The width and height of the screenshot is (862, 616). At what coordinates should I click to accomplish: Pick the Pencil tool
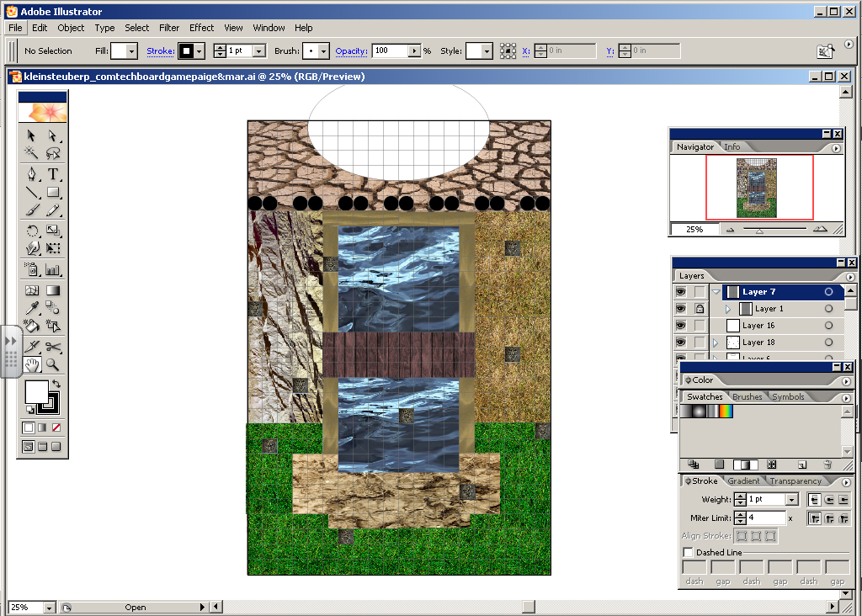[53, 210]
